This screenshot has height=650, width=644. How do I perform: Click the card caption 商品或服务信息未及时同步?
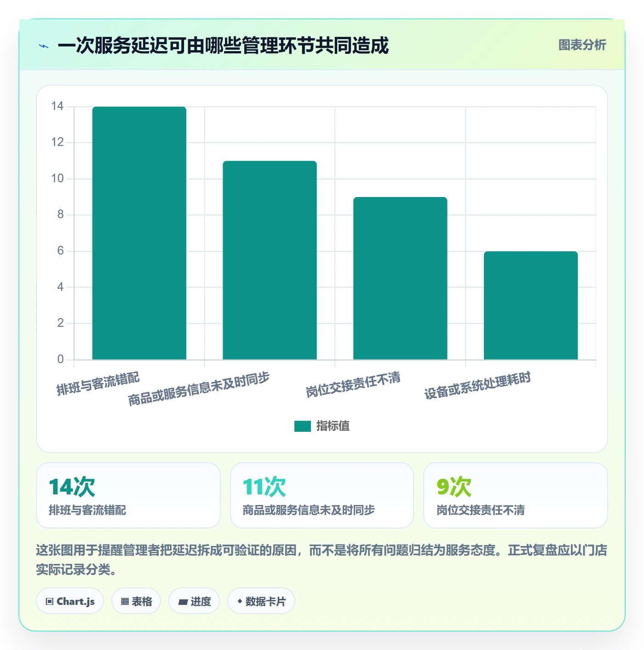[309, 510]
